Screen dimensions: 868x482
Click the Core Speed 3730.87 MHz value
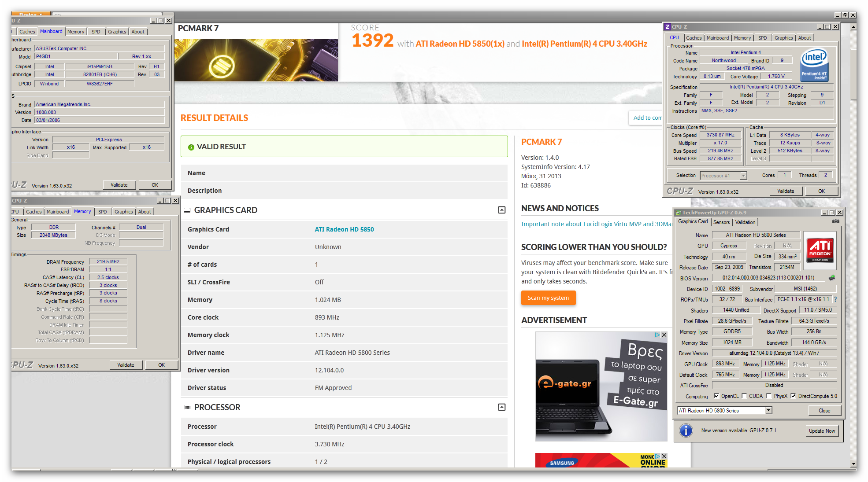pyautogui.click(x=720, y=135)
